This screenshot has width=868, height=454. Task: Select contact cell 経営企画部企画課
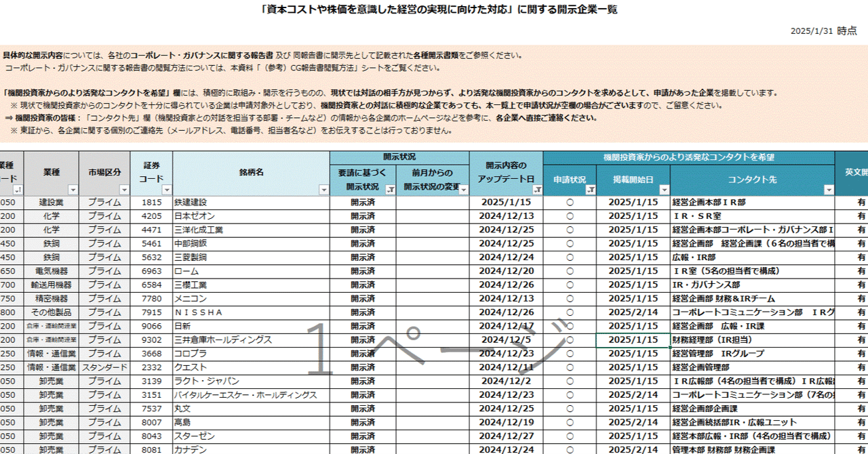(x=753, y=409)
